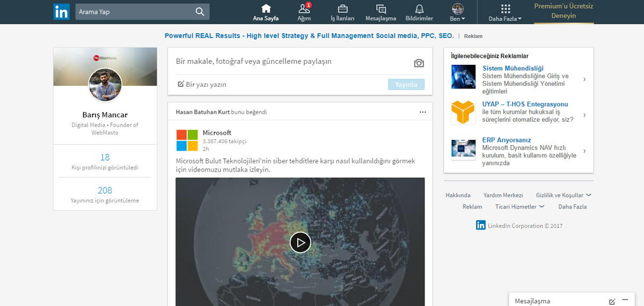
Task: Click the Microsoft post description text
Action: (x=295, y=165)
